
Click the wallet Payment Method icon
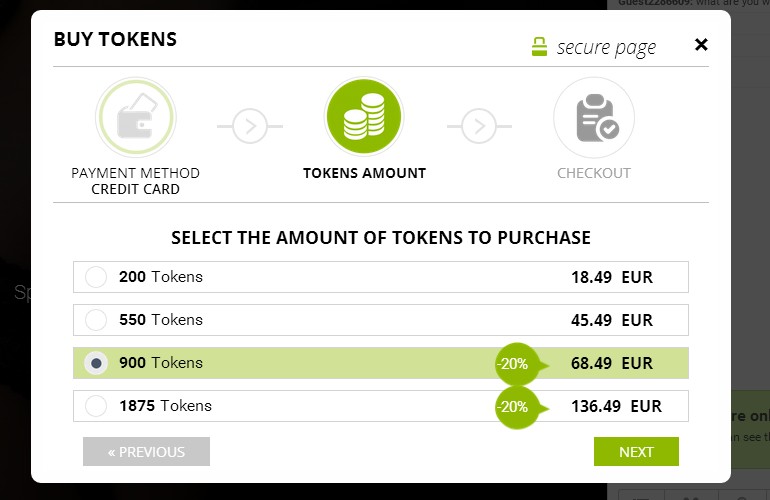click(136, 117)
